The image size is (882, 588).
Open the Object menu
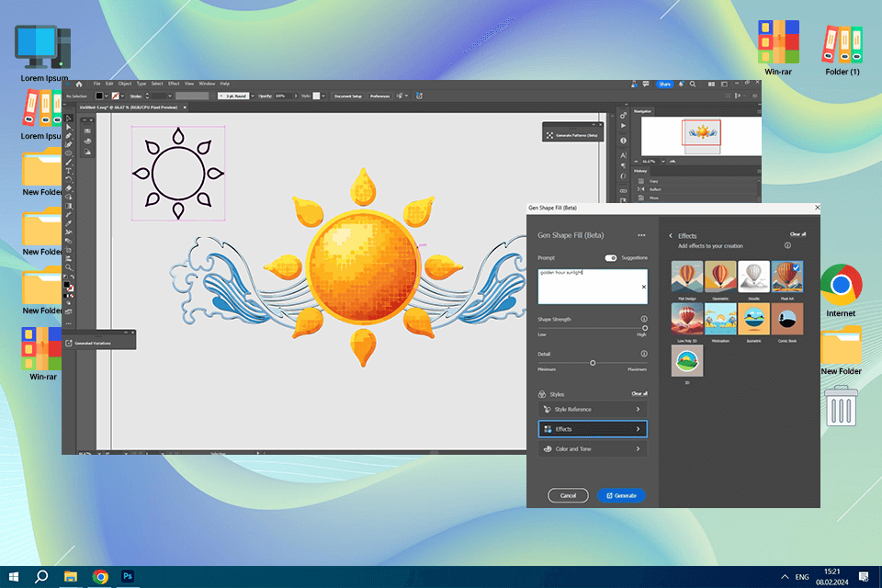125,84
